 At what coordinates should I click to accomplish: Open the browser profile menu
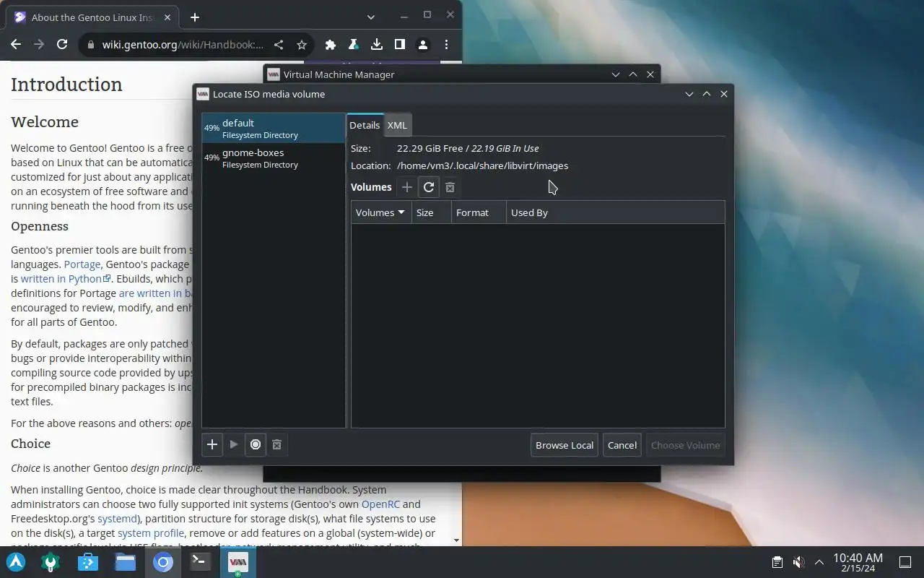[x=423, y=45]
